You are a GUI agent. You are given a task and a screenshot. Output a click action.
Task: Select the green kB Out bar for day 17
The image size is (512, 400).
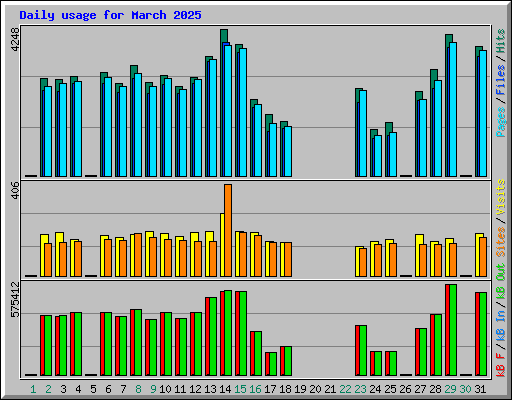(x=273, y=364)
